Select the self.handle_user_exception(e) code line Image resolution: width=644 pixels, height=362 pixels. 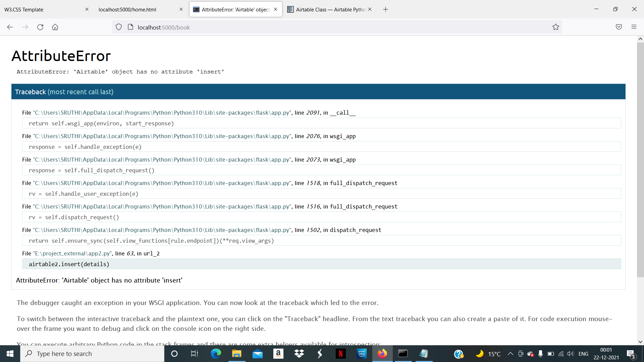click(x=321, y=194)
